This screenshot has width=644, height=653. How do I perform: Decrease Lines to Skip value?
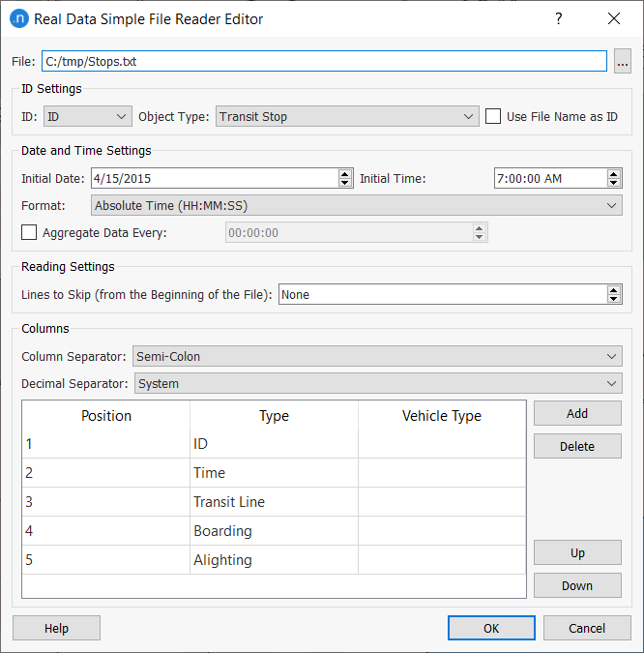pyautogui.click(x=614, y=299)
